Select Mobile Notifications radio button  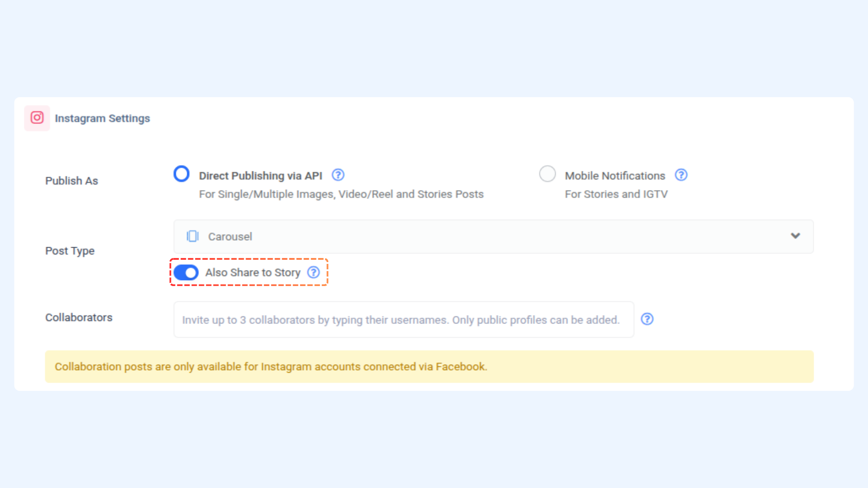point(547,174)
